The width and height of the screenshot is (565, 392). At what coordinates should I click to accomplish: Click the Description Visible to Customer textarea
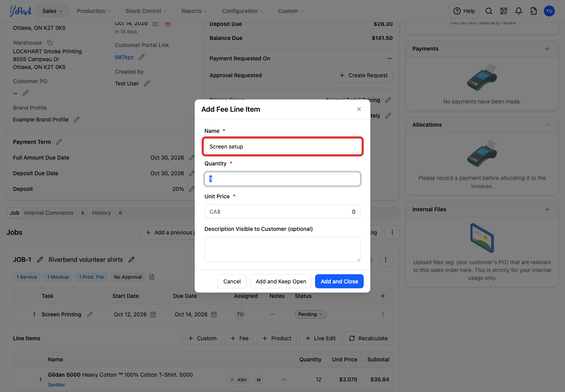[282, 249]
